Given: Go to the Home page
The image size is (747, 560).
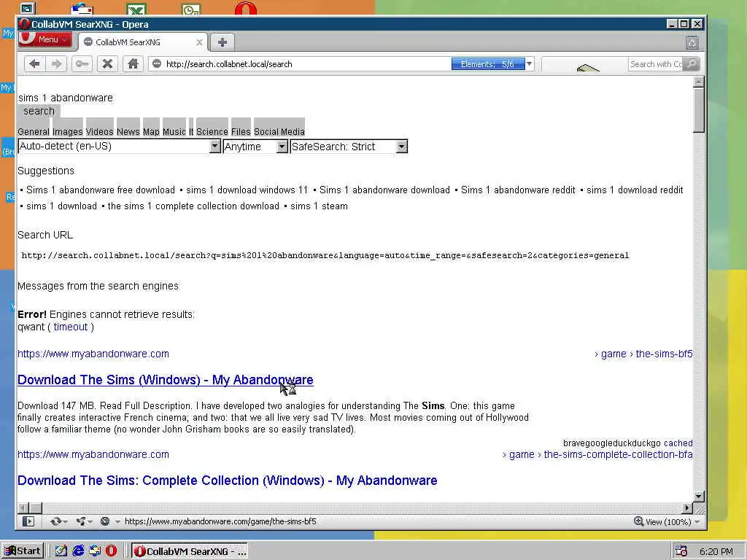Looking at the screenshot, I should click(133, 64).
